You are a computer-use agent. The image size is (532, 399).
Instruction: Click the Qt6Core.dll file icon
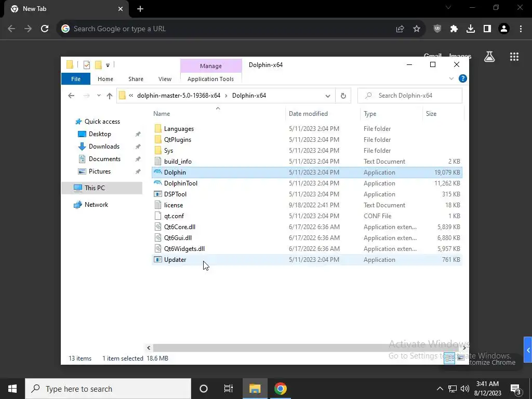(158, 227)
